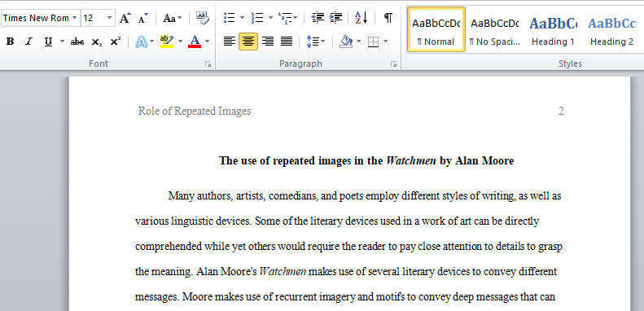644x311 pixels.
Task: Click Align Text Left icon
Action: pyautogui.click(x=230, y=42)
